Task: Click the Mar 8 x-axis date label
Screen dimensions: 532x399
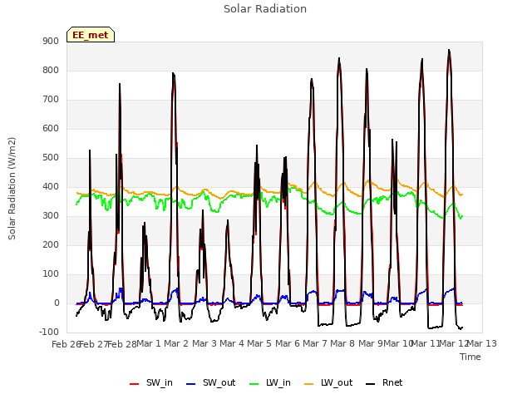Action: coord(342,343)
